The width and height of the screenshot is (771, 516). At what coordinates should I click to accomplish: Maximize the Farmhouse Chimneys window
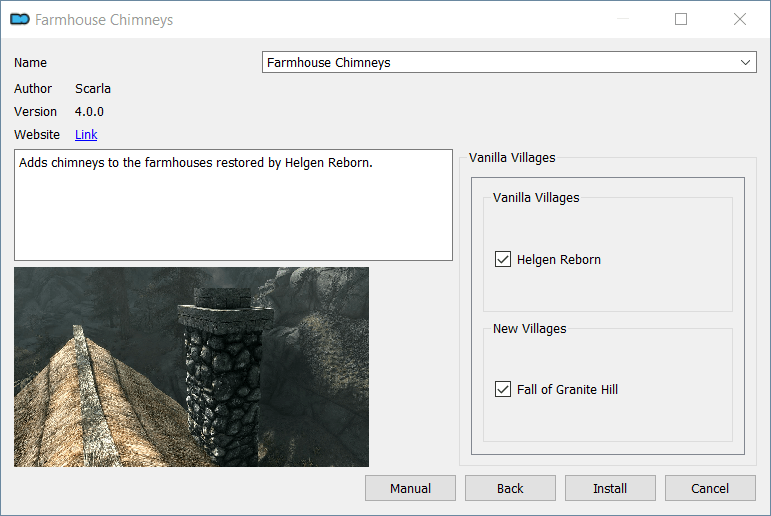681,19
